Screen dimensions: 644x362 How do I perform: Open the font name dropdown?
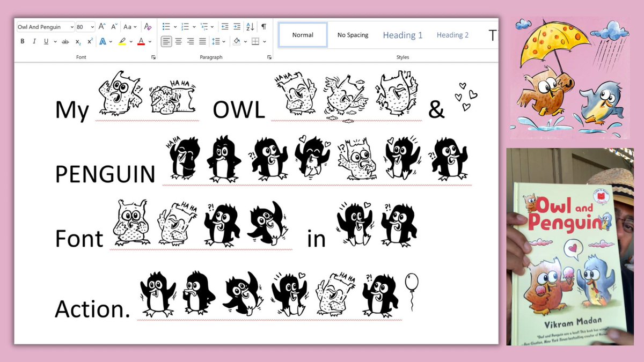coord(72,27)
